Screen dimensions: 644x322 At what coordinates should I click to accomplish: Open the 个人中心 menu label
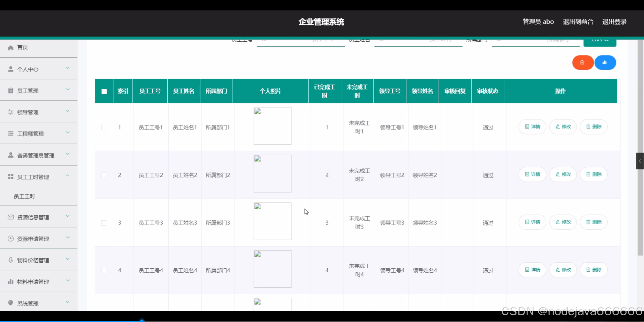click(28, 69)
